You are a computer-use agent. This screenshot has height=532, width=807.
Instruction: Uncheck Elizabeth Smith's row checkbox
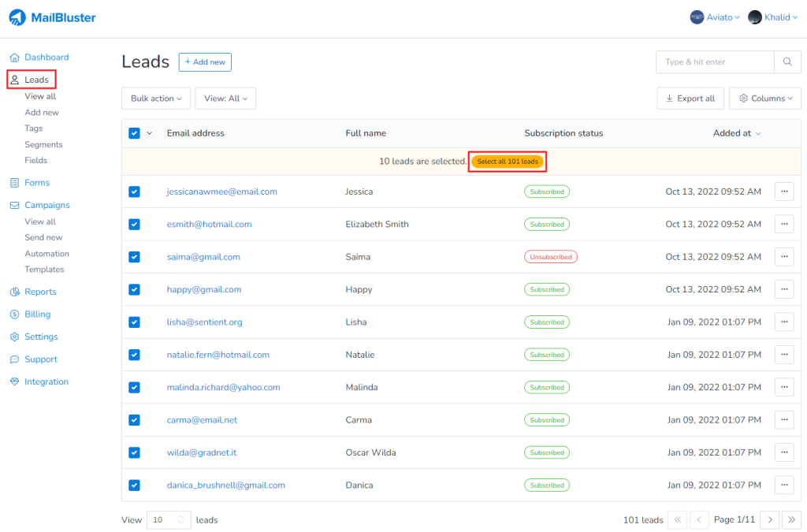(133, 223)
